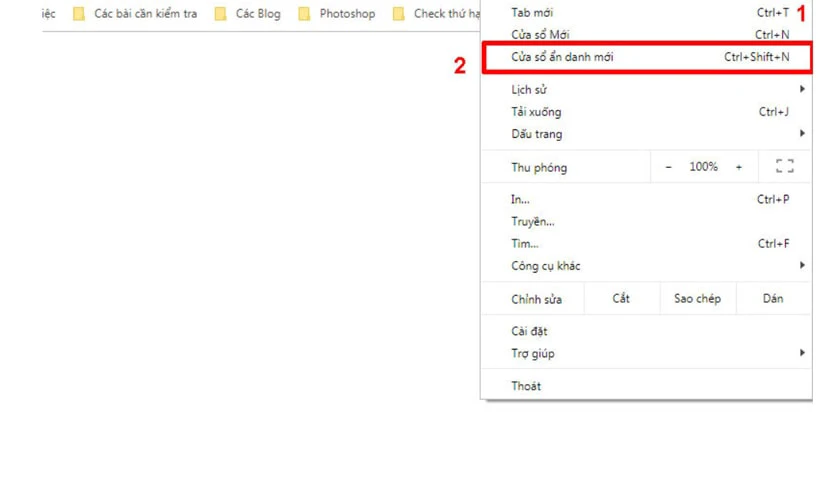
Task: Select 'Truyền...' cast option
Action: (x=646, y=221)
